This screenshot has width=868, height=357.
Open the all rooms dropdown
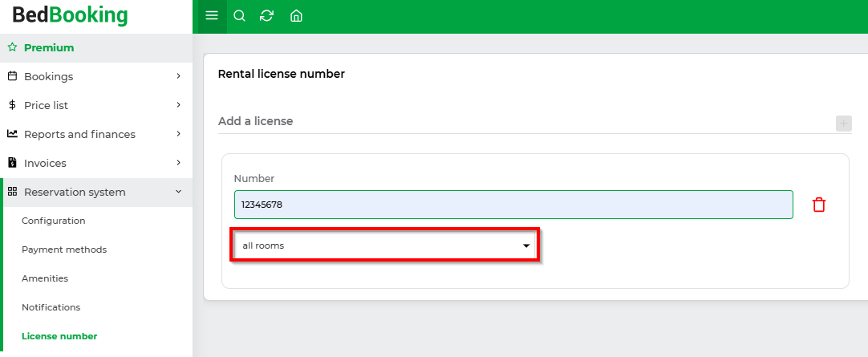[x=385, y=245]
